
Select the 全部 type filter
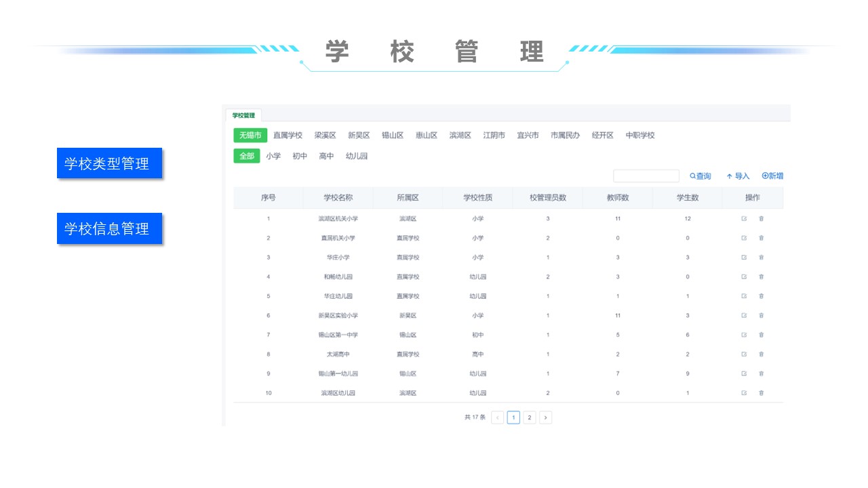click(247, 157)
